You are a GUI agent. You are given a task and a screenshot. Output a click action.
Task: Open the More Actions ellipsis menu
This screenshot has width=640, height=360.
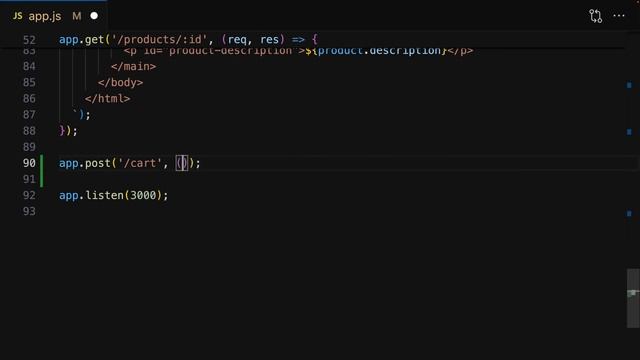click(x=619, y=16)
